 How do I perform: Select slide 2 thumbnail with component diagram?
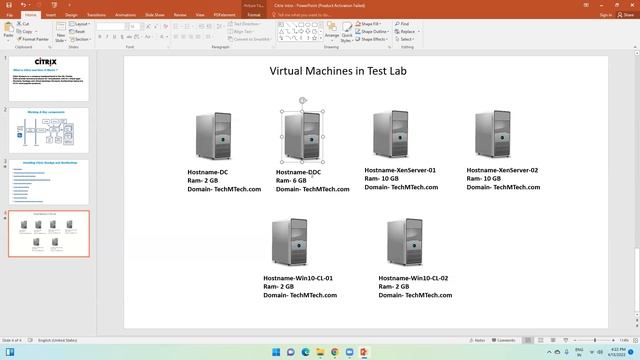tap(49, 130)
